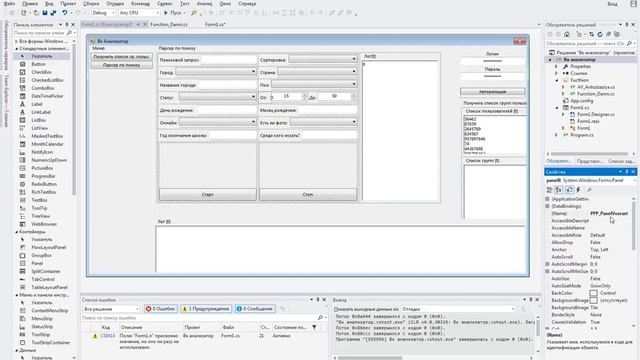This screenshot has width=640, height=360.
Task: Pick RadioButton from the toolbox
Action: point(44,184)
